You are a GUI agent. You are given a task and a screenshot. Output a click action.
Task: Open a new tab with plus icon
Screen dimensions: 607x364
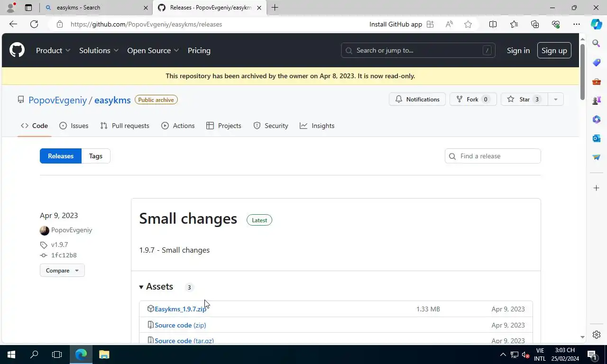(275, 8)
